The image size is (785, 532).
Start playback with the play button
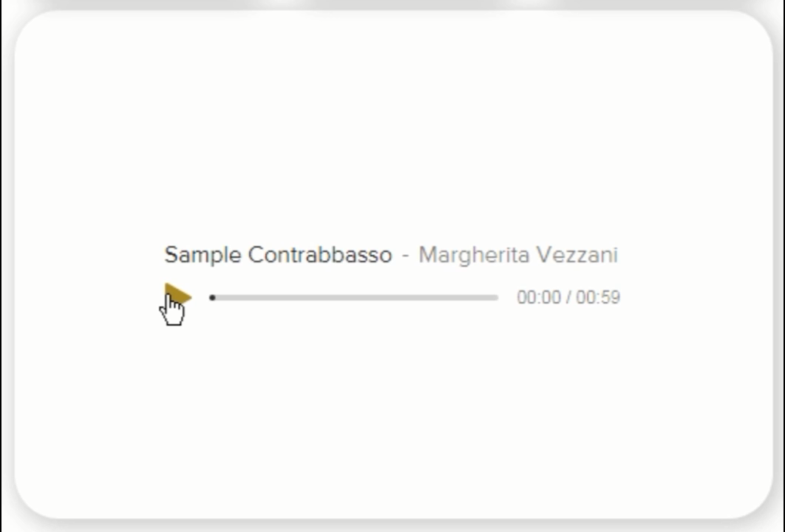(177, 297)
